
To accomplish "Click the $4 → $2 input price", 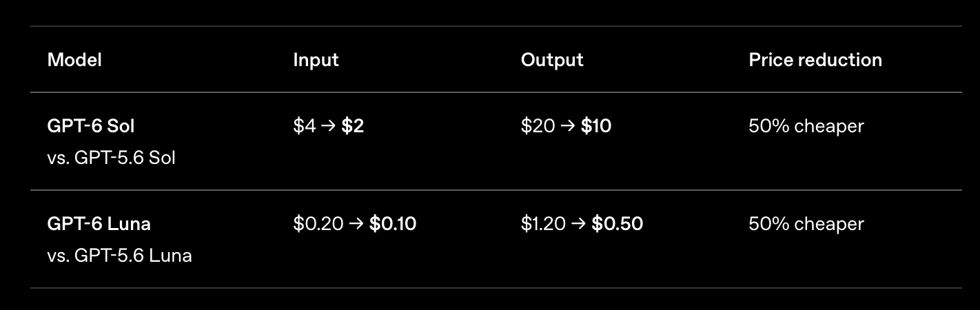I will [329, 126].
